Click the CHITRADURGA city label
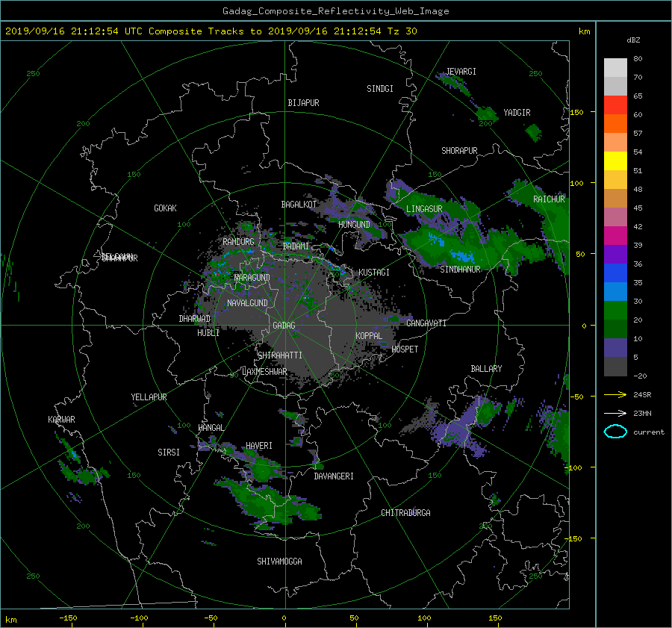Image resolution: width=672 pixels, height=628 pixels. (406, 513)
